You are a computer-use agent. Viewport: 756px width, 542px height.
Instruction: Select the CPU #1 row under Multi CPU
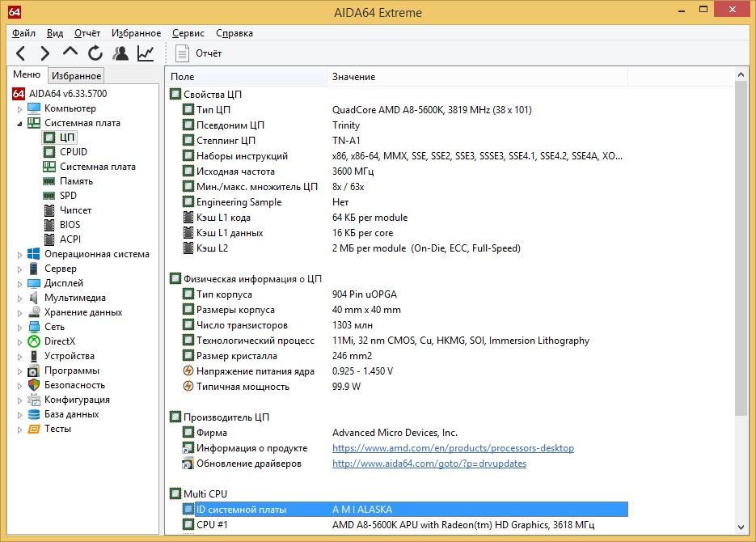pos(405,525)
